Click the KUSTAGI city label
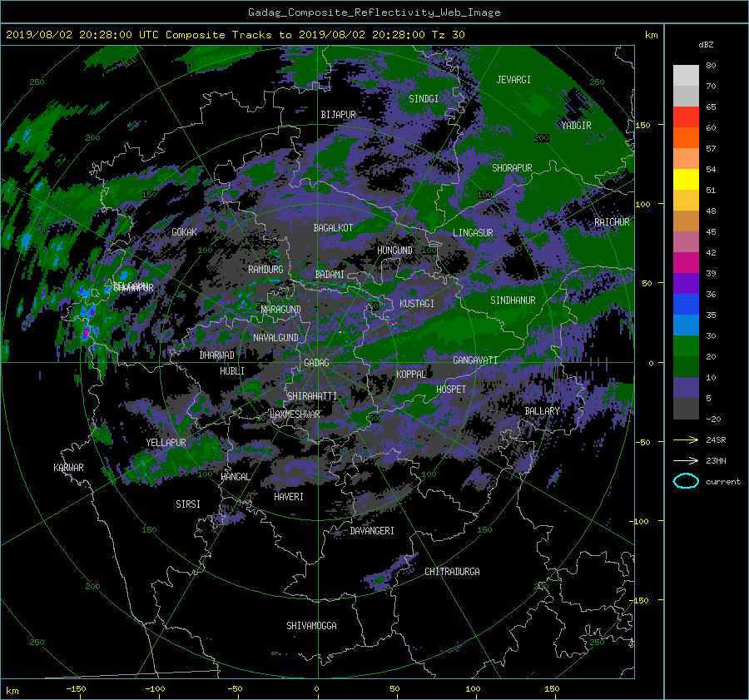This screenshot has height=700, width=749. coord(417,304)
